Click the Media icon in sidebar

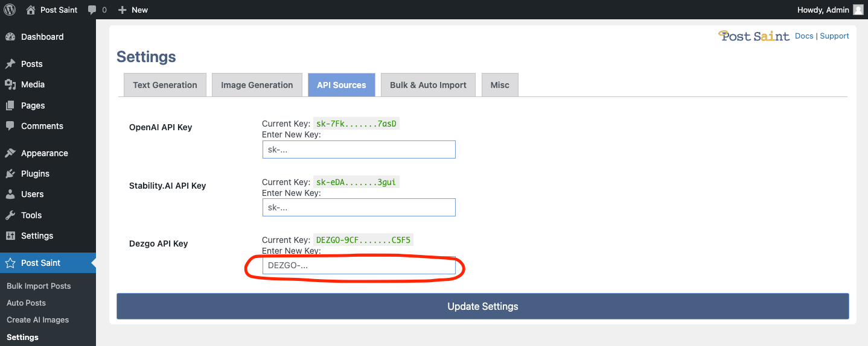(10, 84)
